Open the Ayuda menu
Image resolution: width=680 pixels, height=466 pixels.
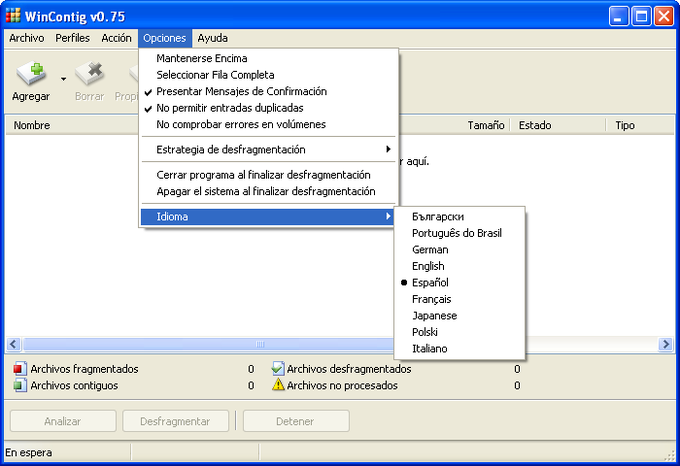[212, 38]
